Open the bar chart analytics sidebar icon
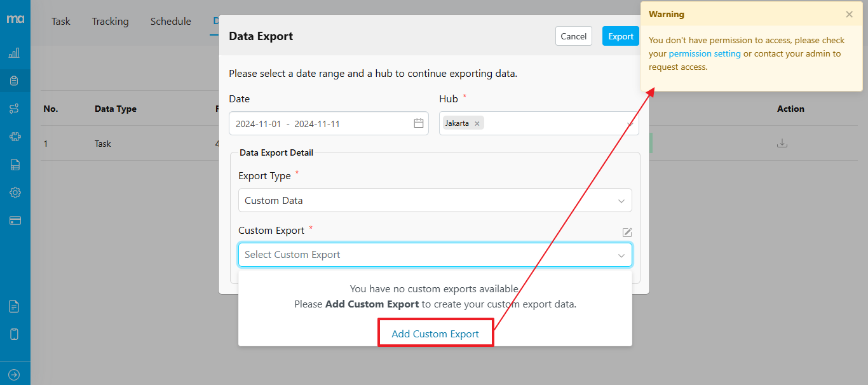868x385 pixels. 15,53
